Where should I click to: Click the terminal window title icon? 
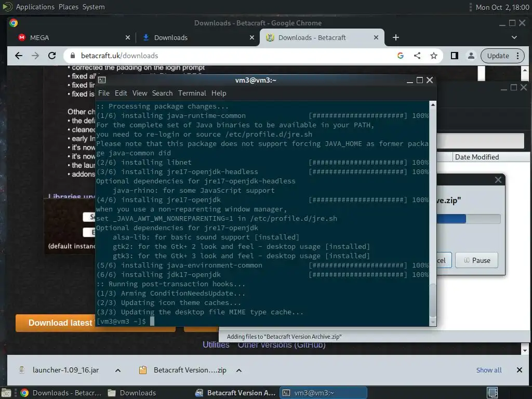click(x=102, y=80)
